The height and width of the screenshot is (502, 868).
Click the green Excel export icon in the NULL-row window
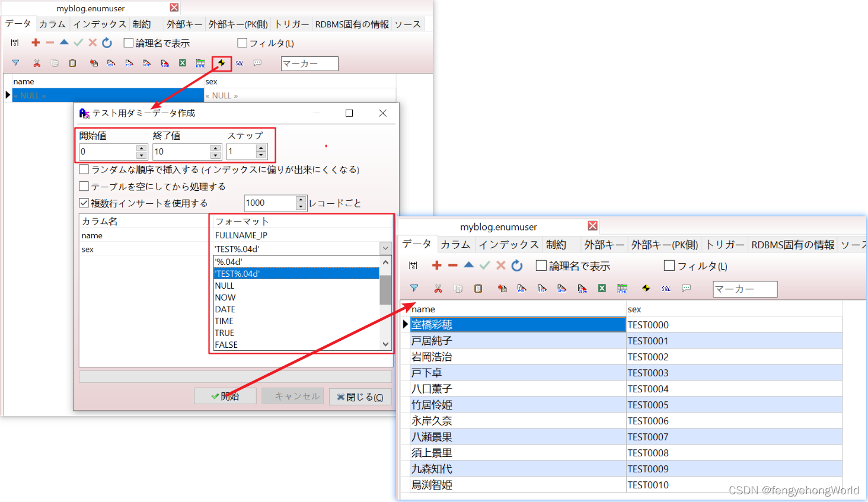(183, 63)
